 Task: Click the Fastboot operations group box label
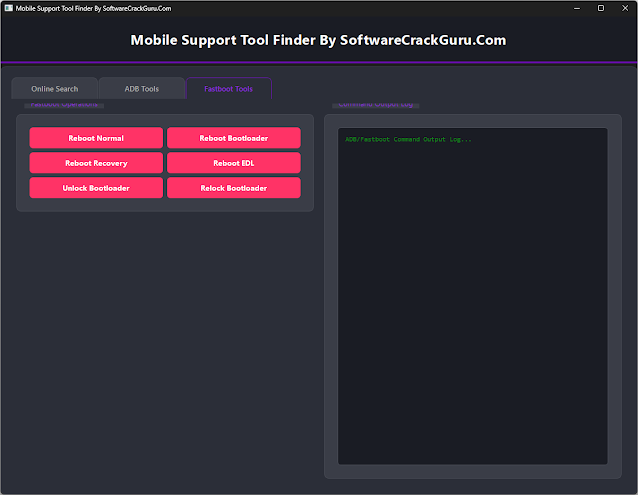point(65,105)
